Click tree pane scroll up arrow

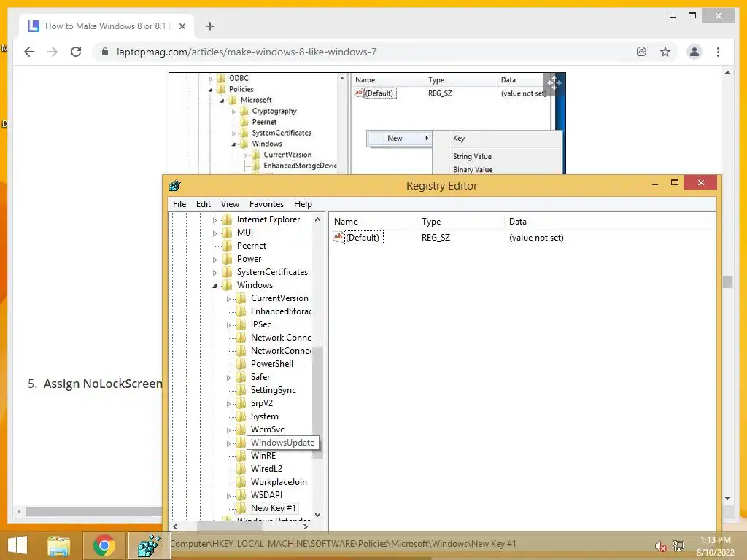(318, 219)
